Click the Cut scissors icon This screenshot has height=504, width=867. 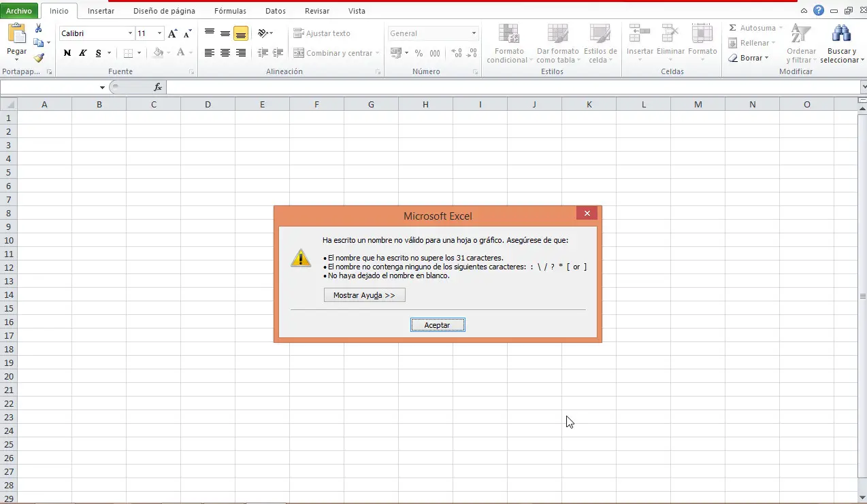(39, 29)
